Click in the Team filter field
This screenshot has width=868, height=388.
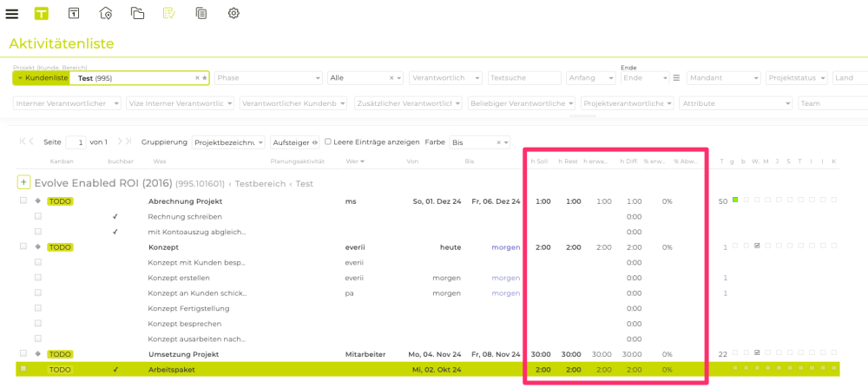tap(833, 103)
